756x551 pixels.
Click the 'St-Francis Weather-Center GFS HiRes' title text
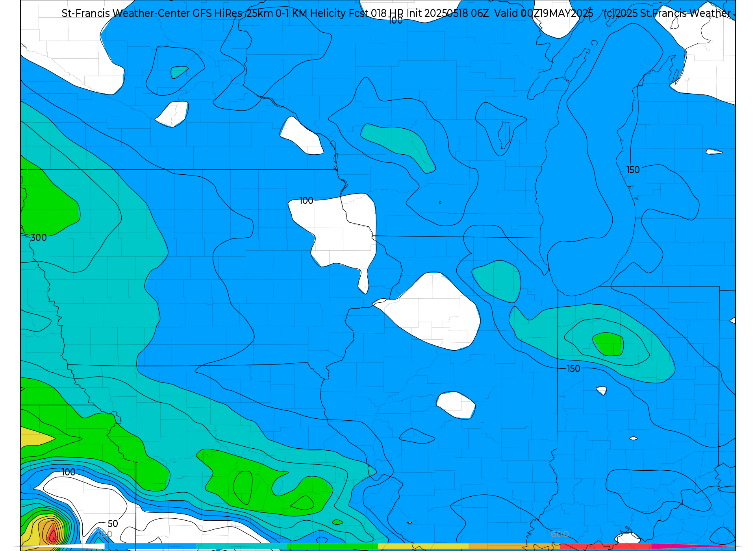(x=152, y=13)
